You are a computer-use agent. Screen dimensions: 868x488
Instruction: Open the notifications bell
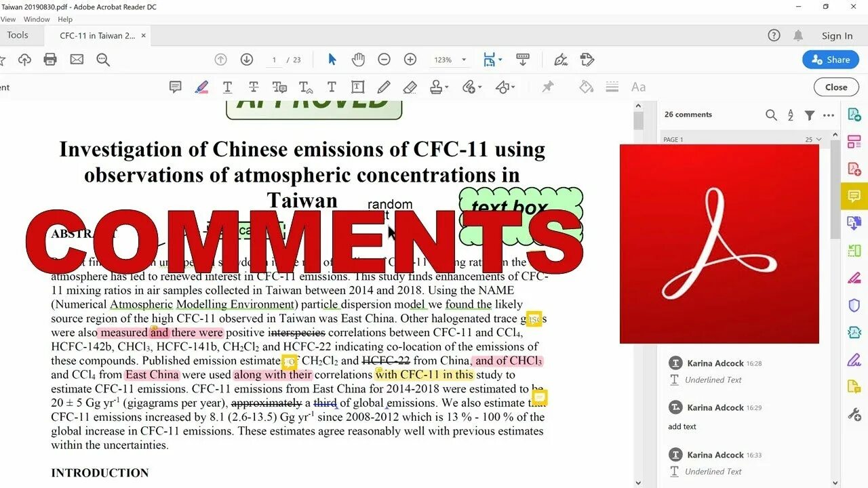coord(798,35)
